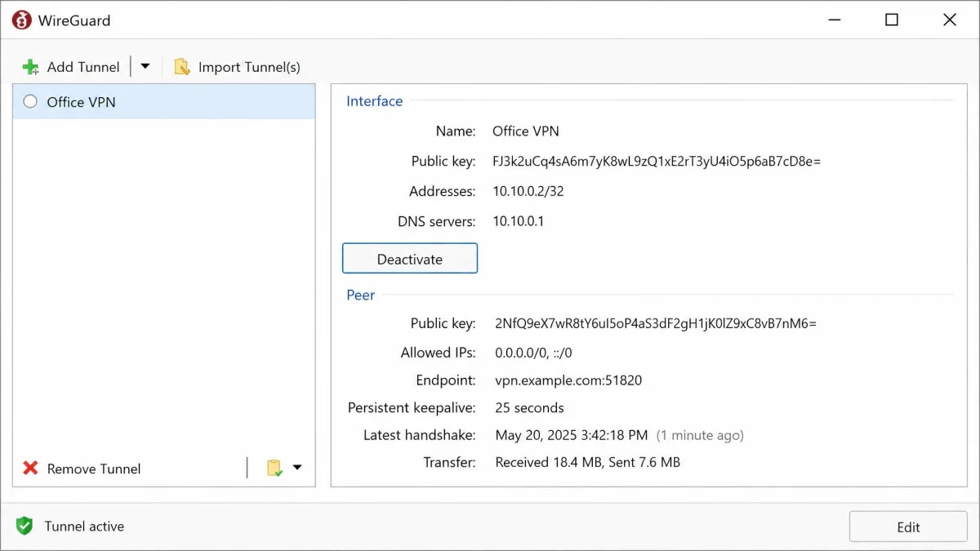This screenshot has height=551, width=980.
Task: Click the DNS servers label
Action: click(x=437, y=221)
